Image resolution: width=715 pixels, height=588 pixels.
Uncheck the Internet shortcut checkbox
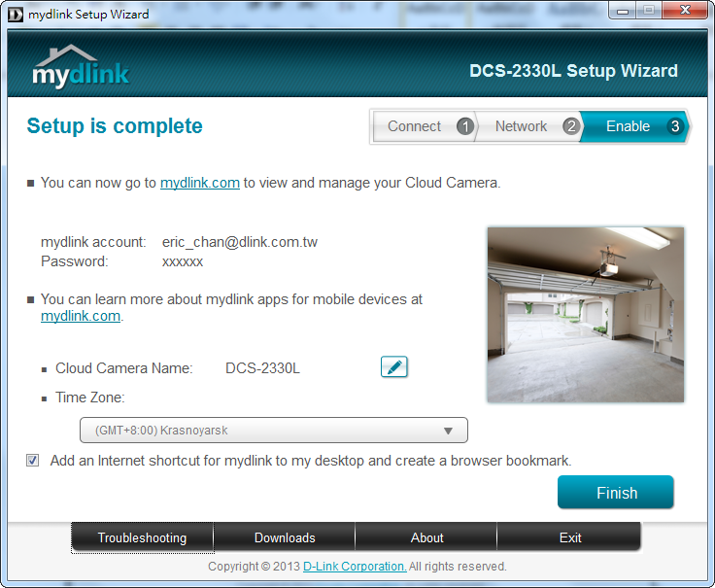(33, 461)
